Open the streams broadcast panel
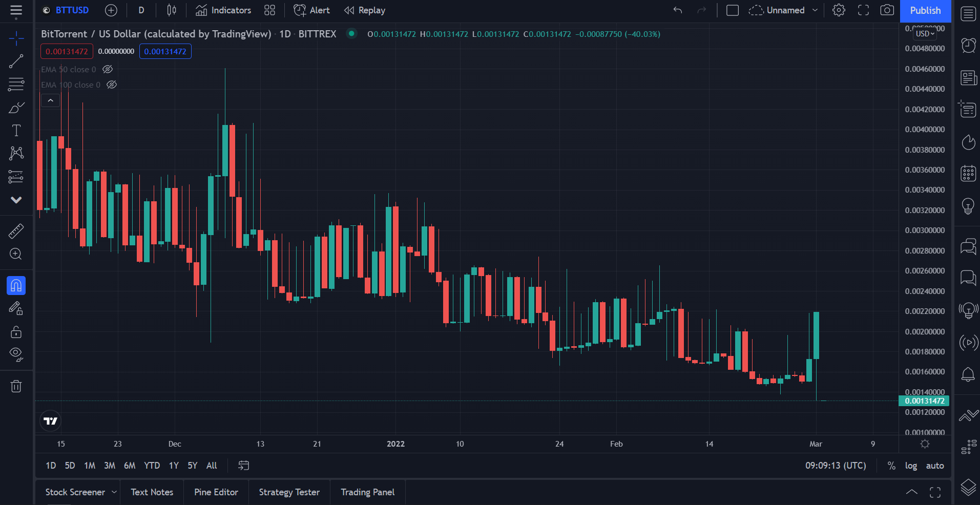The image size is (980, 505). pos(968,342)
